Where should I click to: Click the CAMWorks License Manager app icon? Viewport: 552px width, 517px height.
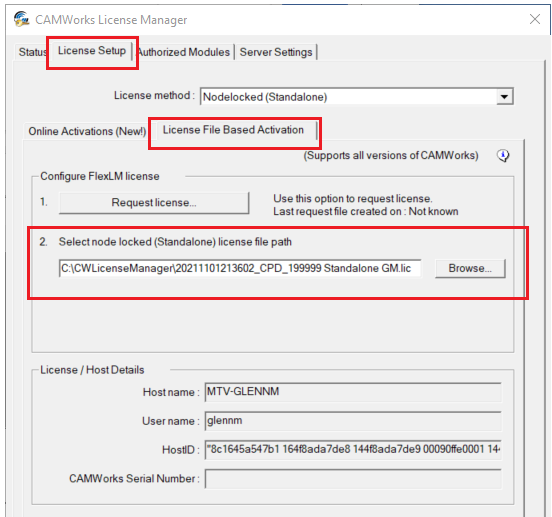click(x=22, y=19)
